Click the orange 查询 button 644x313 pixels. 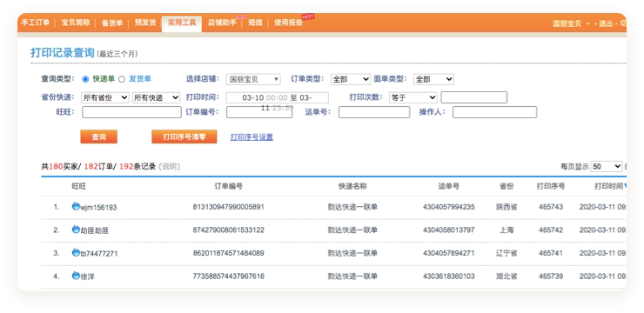[98, 137]
